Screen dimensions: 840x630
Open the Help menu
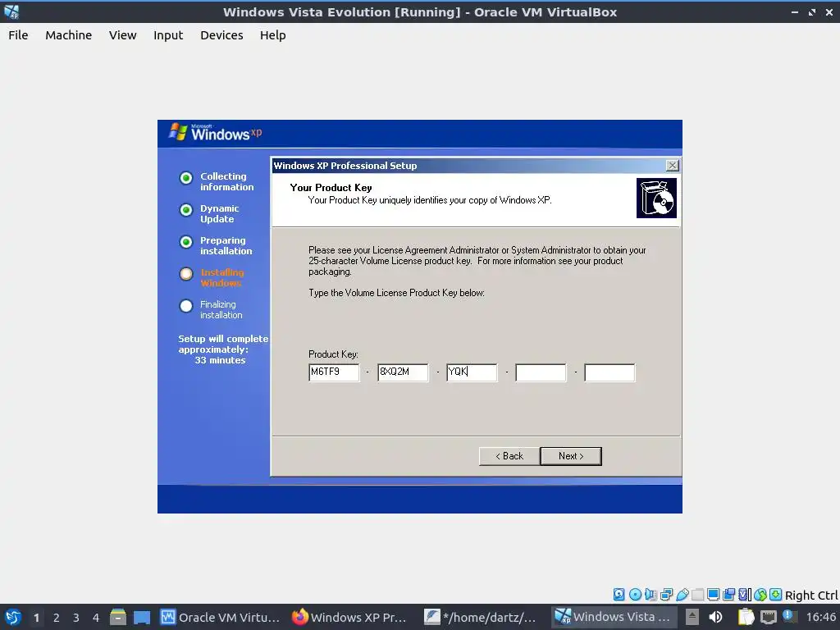click(272, 34)
